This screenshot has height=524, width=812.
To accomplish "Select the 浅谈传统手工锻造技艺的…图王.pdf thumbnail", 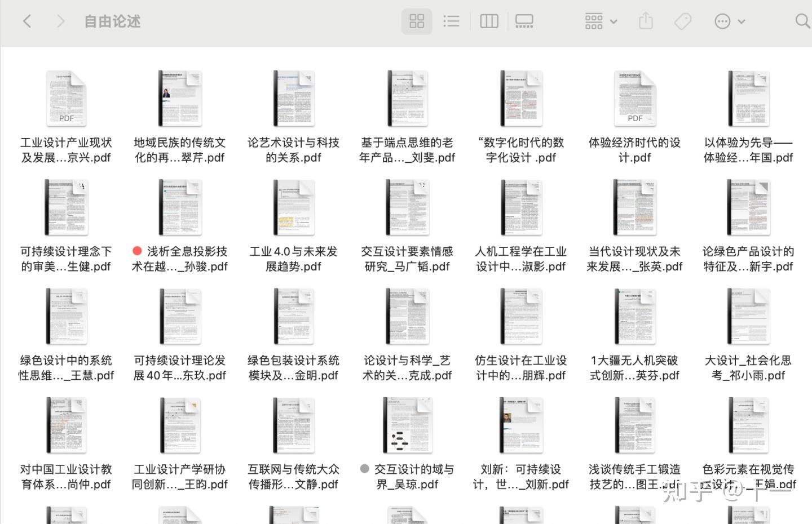I will coord(635,425).
